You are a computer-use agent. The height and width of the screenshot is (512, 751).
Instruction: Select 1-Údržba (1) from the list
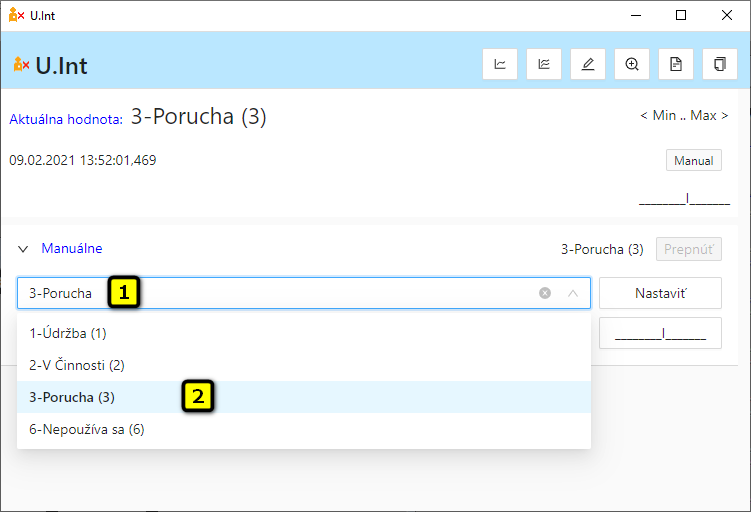pos(68,333)
